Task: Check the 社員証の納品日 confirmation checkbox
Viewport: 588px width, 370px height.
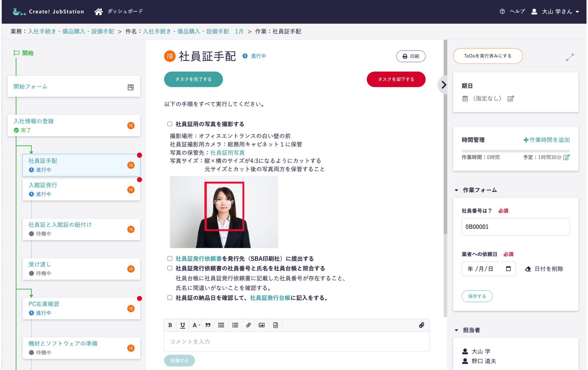Action: [x=170, y=298]
